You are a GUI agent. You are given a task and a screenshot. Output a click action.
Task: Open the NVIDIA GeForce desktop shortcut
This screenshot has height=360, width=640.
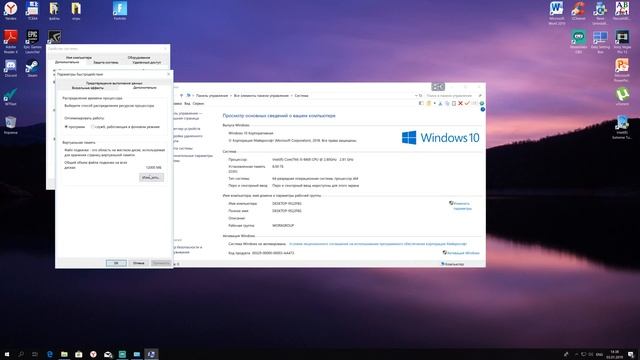tap(54, 37)
